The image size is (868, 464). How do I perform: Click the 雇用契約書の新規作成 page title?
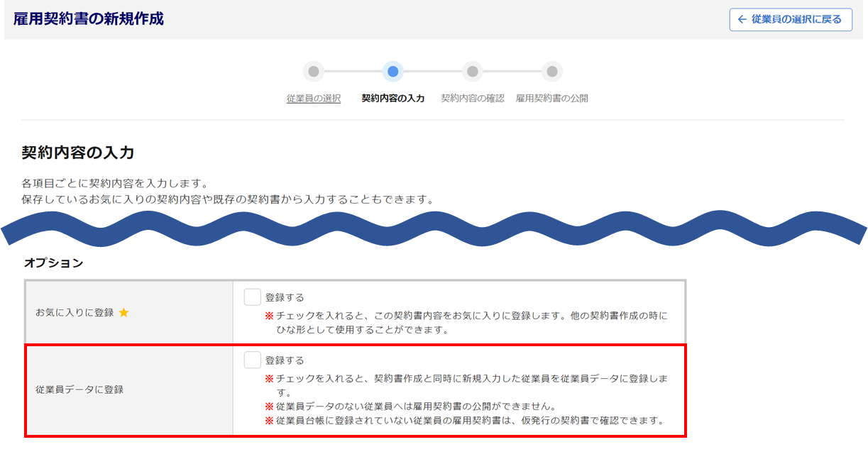coord(89,19)
